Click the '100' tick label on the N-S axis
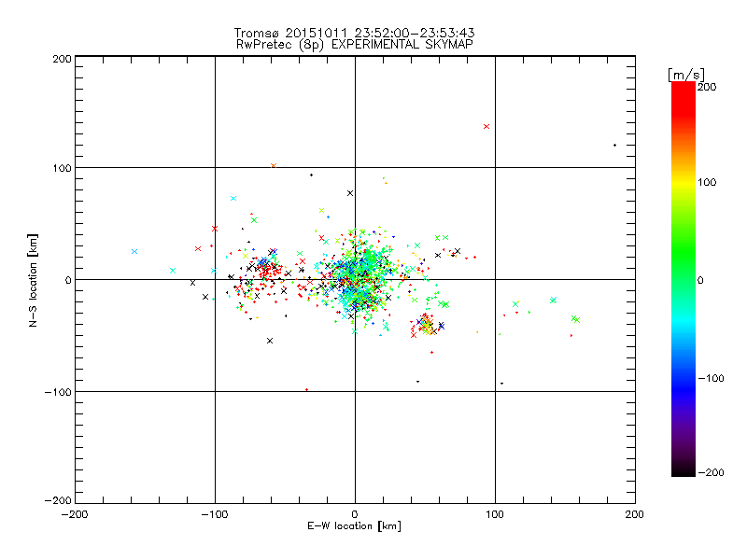 62,169
